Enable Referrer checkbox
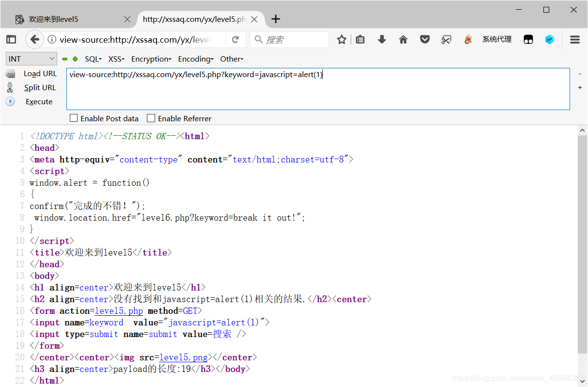The height and width of the screenshot is (387, 588). (x=151, y=118)
